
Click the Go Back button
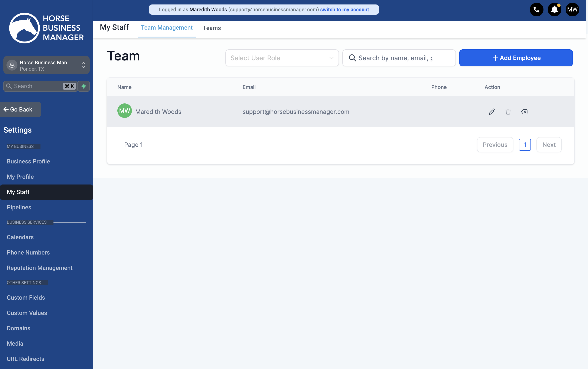pos(20,110)
